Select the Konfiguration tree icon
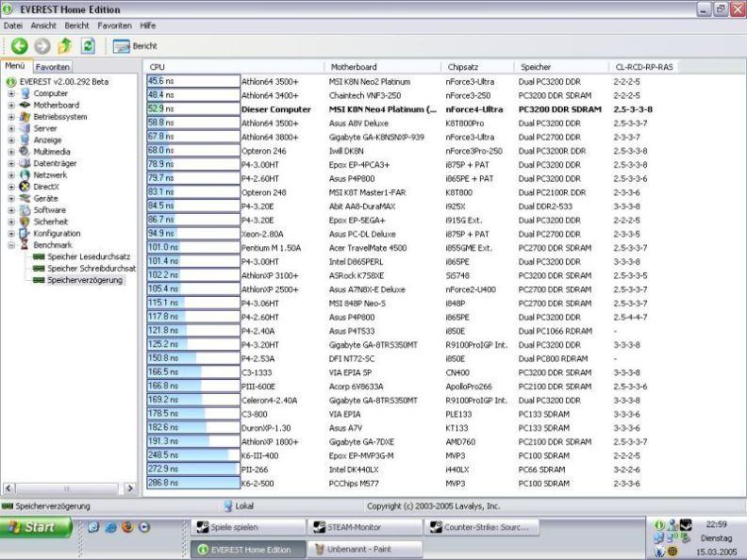 (x=25, y=234)
